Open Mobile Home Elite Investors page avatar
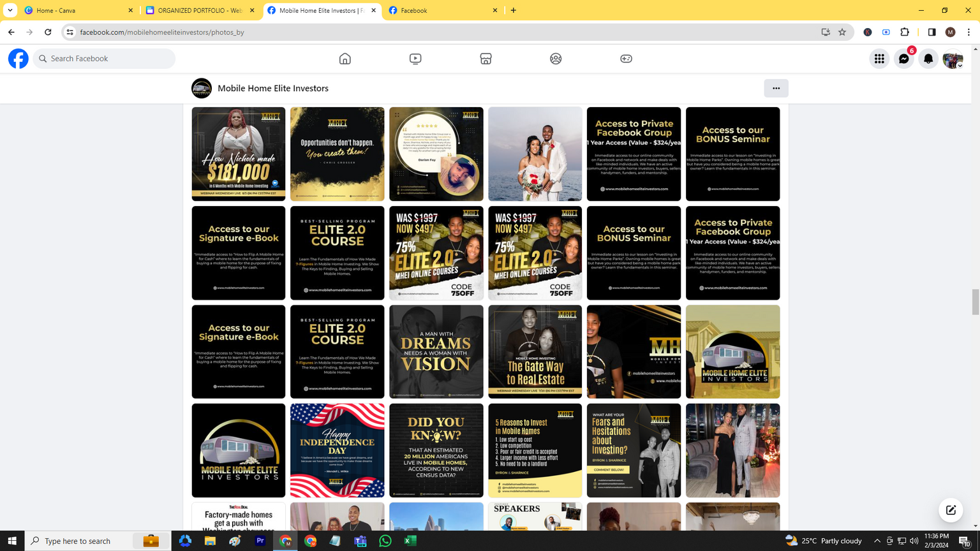 tap(202, 88)
